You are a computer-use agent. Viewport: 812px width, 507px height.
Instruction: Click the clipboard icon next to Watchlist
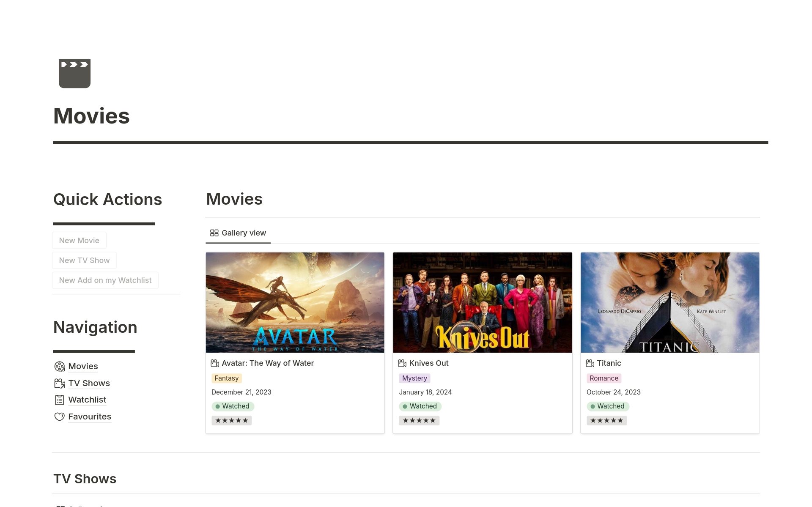point(59,400)
